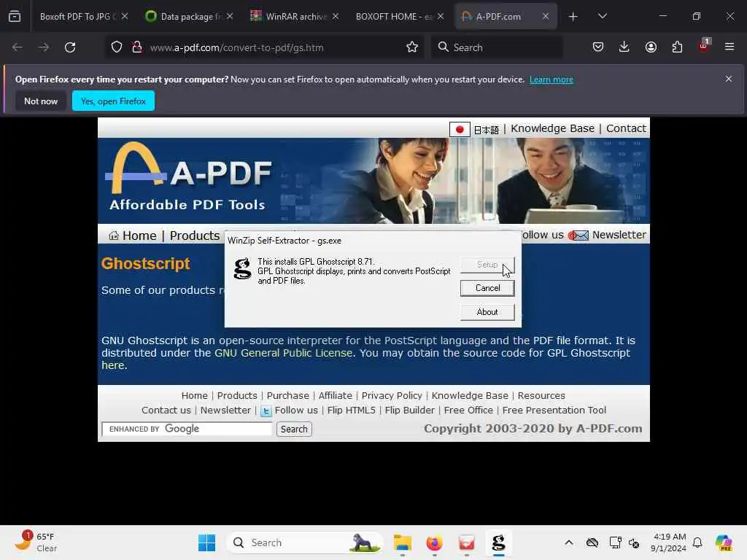Open File Explorer from the taskbar
The image size is (747, 560).
pos(402,542)
